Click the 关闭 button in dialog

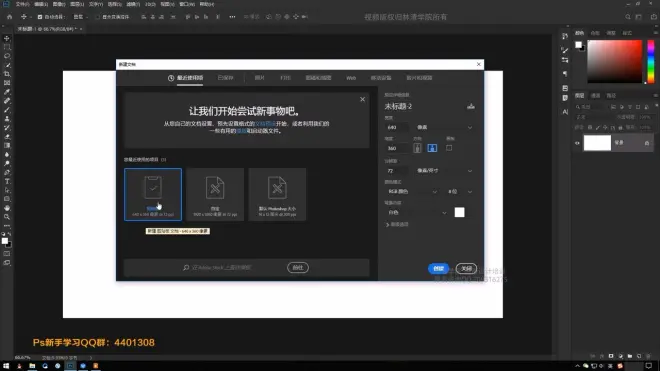point(466,268)
